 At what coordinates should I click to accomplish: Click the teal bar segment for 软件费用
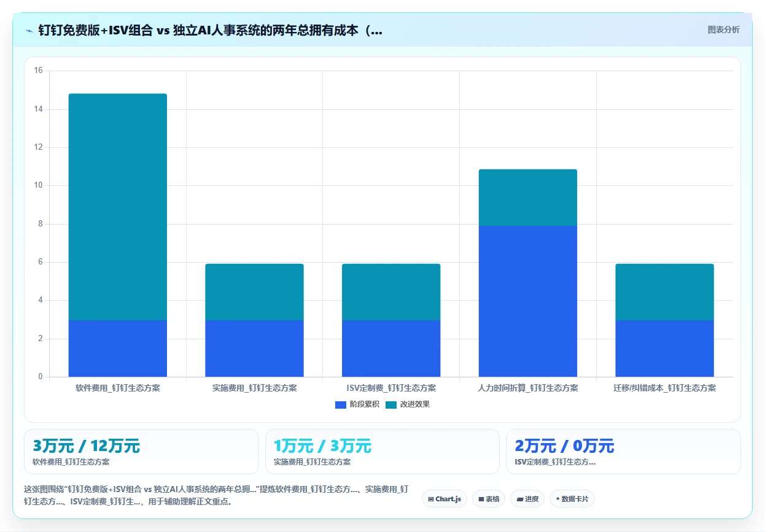click(x=118, y=207)
